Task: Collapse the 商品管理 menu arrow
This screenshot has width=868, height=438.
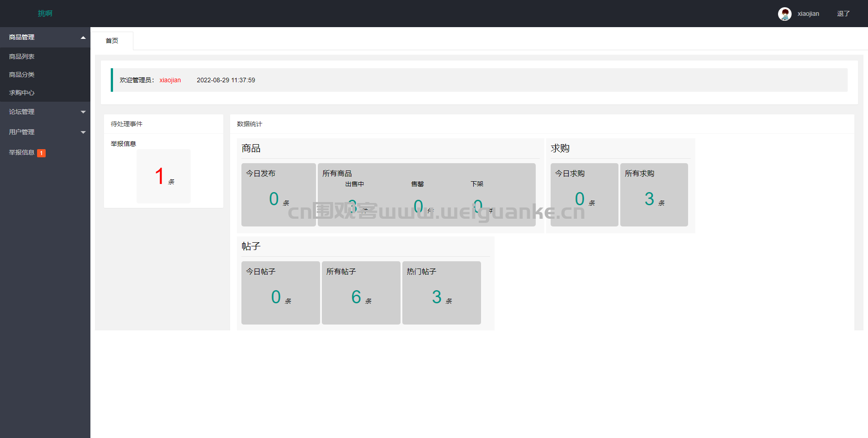Action: [83, 38]
